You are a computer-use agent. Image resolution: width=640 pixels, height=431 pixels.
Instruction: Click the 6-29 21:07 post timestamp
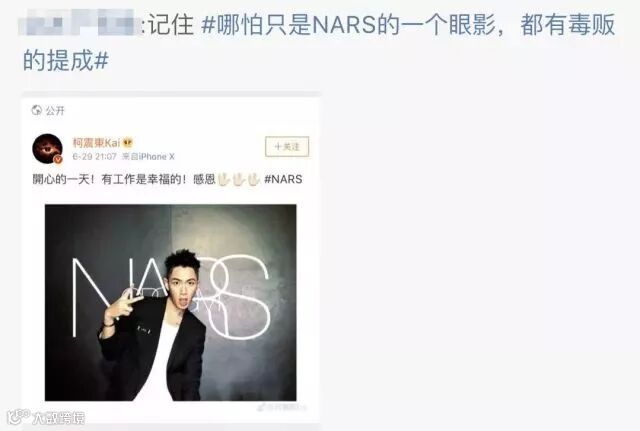pyautogui.click(x=94, y=157)
